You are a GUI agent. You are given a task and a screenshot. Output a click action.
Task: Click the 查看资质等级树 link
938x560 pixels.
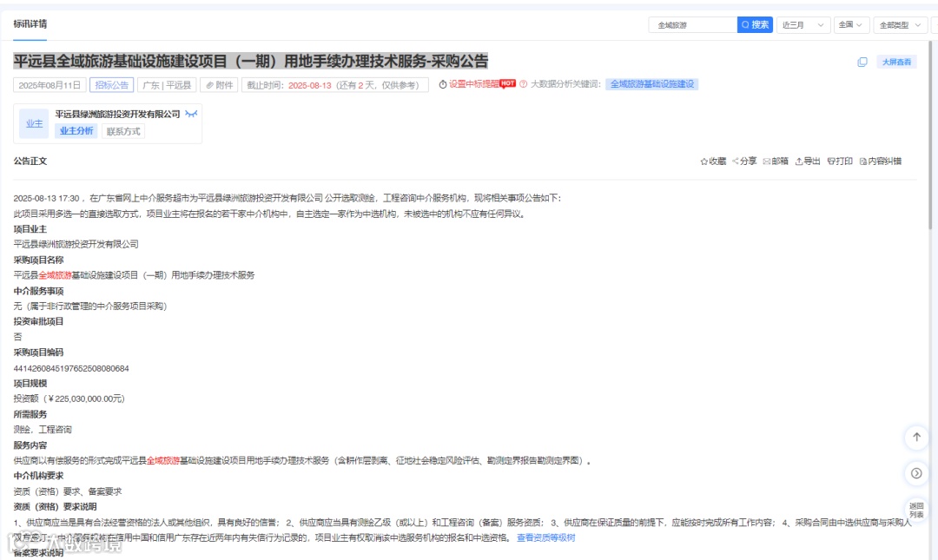(x=545, y=538)
